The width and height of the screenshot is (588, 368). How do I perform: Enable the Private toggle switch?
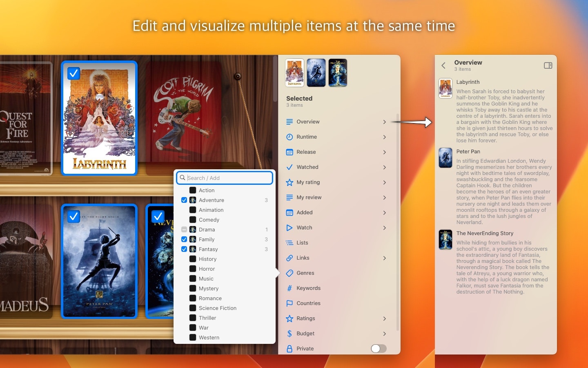[x=379, y=348]
